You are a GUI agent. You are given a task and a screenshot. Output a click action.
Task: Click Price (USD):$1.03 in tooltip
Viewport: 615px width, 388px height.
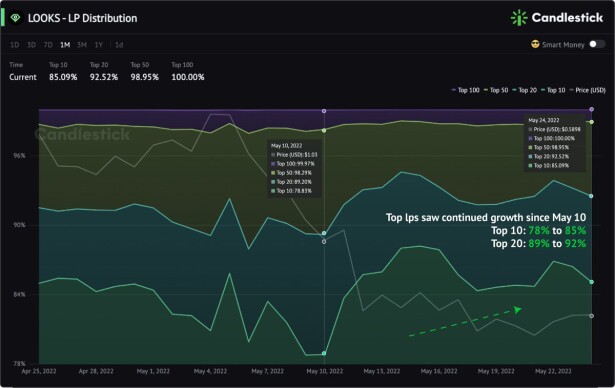tap(294, 155)
